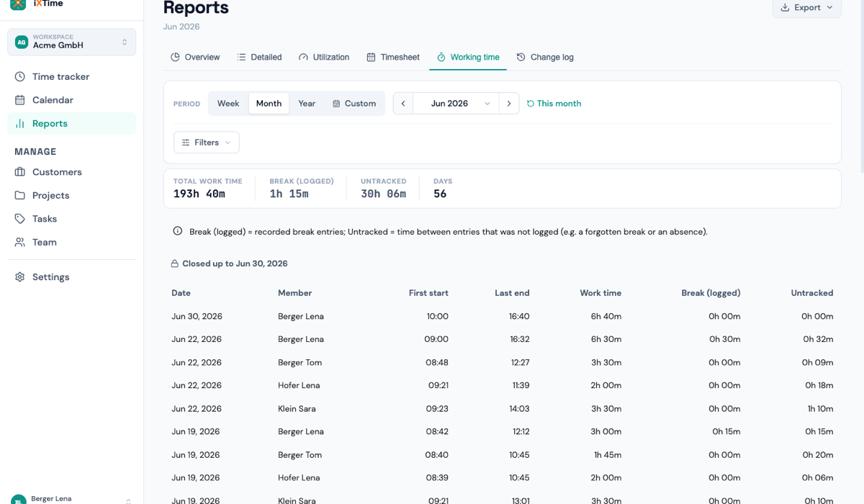Open the Tasks tag icon
Image resolution: width=864 pixels, height=504 pixels.
point(20,219)
